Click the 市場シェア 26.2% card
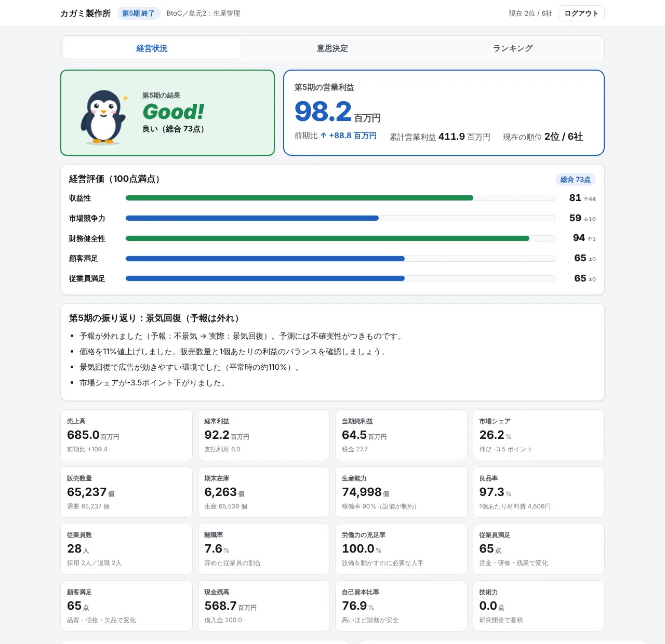 click(539, 435)
